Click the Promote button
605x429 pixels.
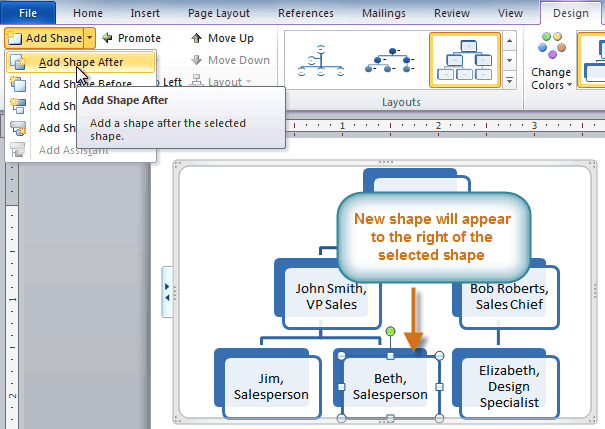tap(131, 38)
